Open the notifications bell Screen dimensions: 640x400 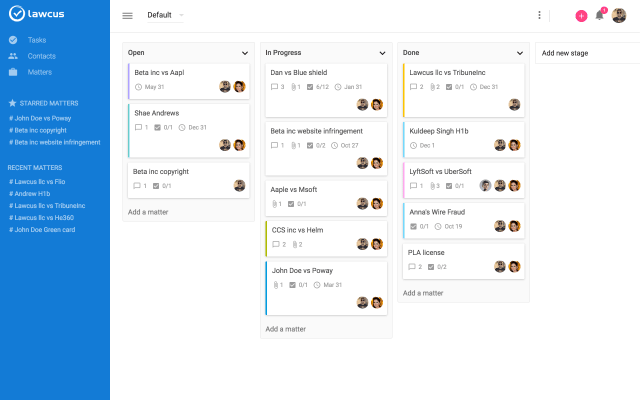tap(600, 15)
